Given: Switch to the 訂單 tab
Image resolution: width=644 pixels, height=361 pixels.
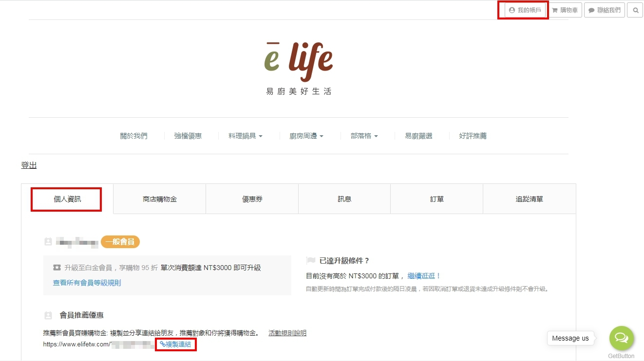Looking at the screenshot, I should 437,199.
